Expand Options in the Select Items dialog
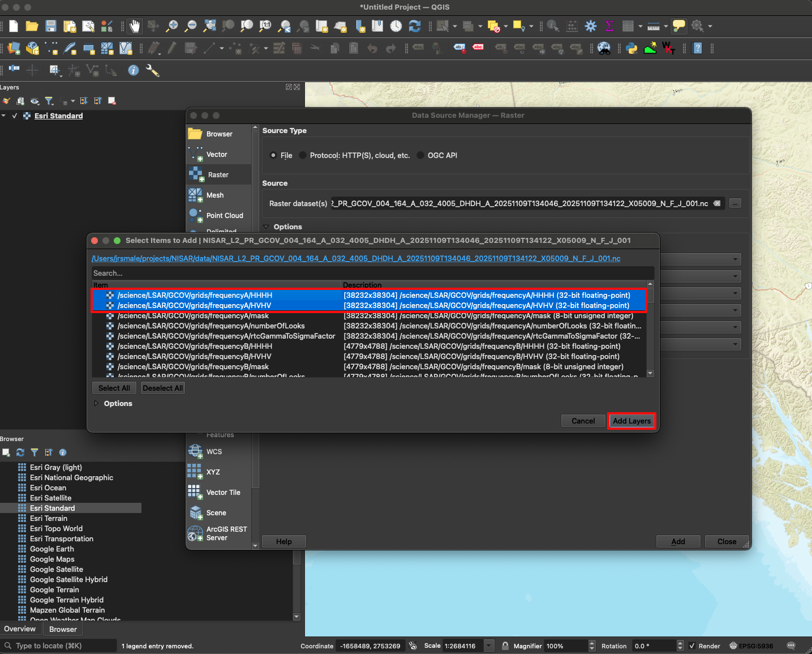The image size is (812, 654). tap(97, 403)
